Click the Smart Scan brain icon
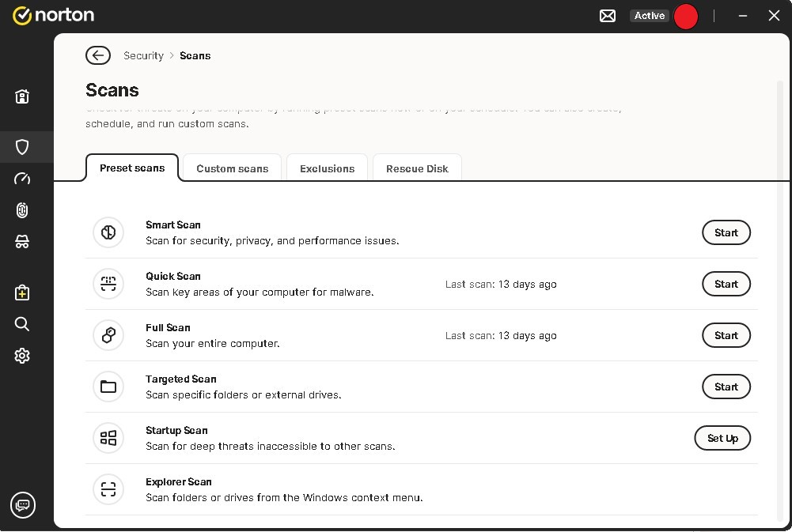The width and height of the screenshot is (792, 532). pyautogui.click(x=108, y=232)
